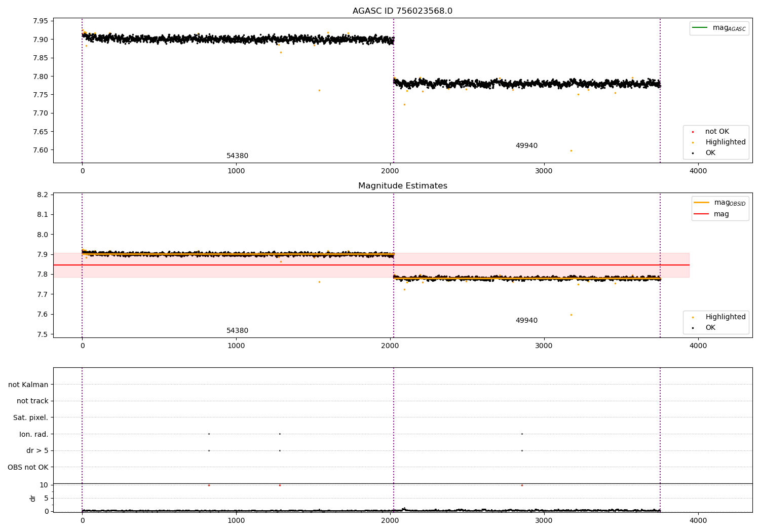The height and width of the screenshot is (532, 760).
Task: Click obsid label 54380 in Magnitude Estimates plot
Action: 237,331
